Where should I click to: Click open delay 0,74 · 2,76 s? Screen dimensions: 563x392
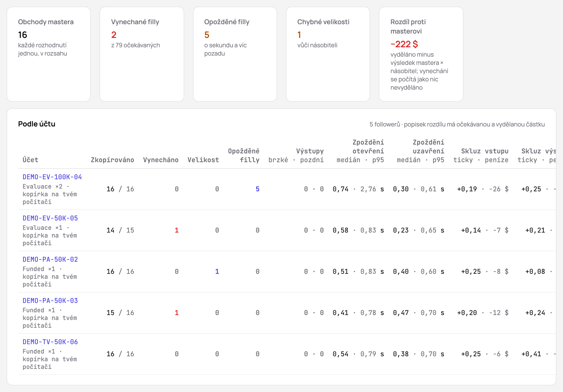358,189
